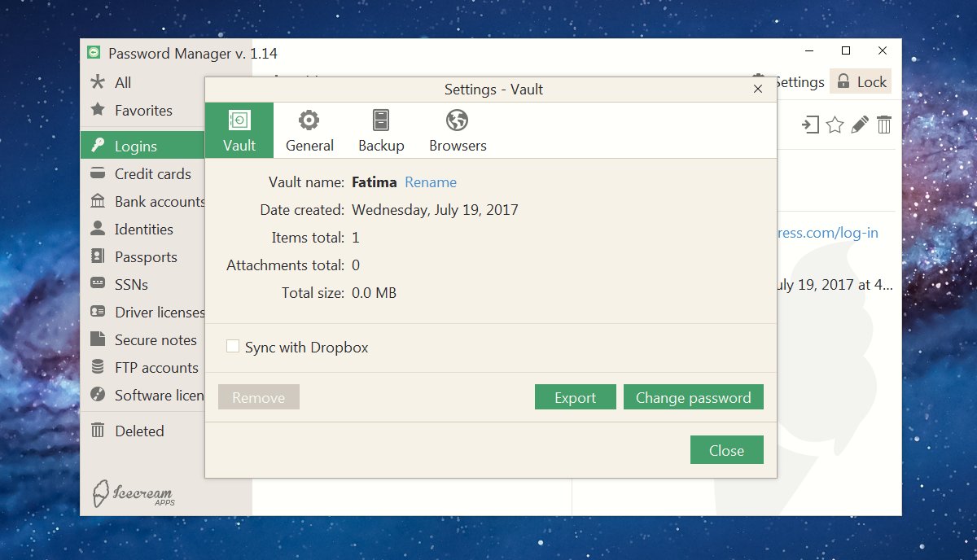The width and height of the screenshot is (977, 560).
Task: Mark item as favorite with star icon
Action: pos(835,125)
